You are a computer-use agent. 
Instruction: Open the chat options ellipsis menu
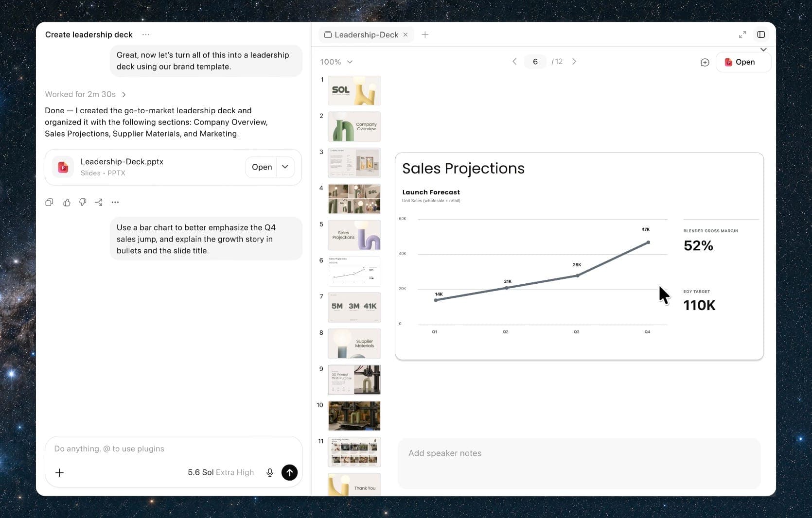click(x=146, y=35)
